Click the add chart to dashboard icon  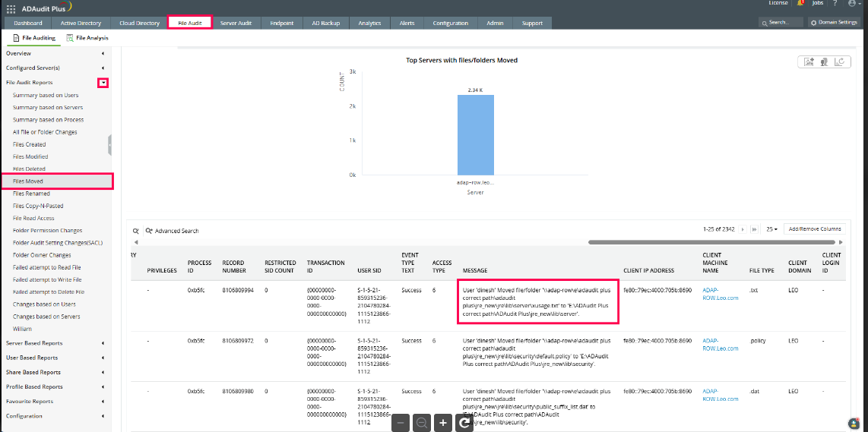[809, 62]
